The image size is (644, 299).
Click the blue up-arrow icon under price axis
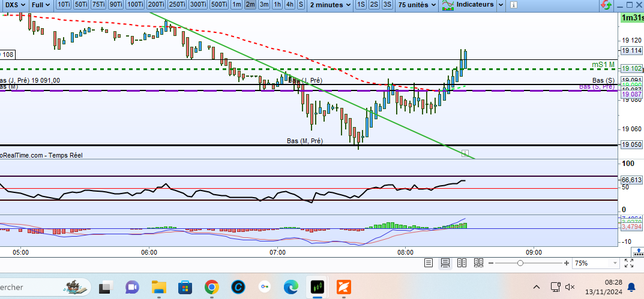[638, 252]
